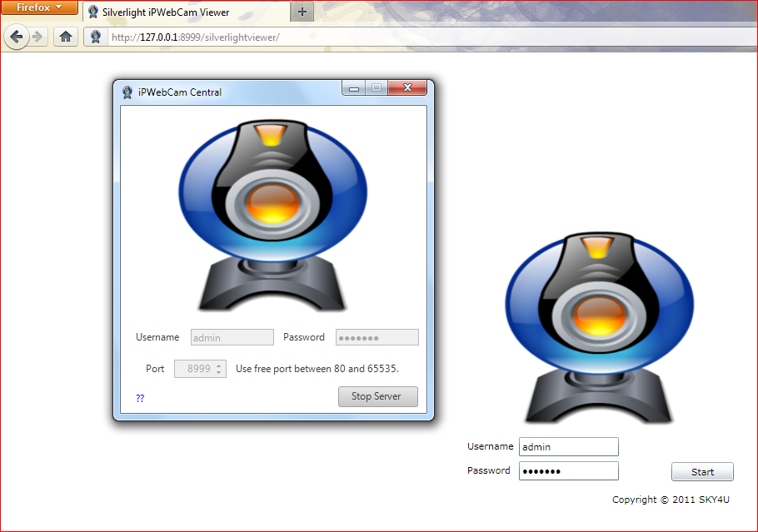The height and width of the screenshot is (532, 758).
Task: Click the Start button on the viewer page
Action: [x=702, y=471]
